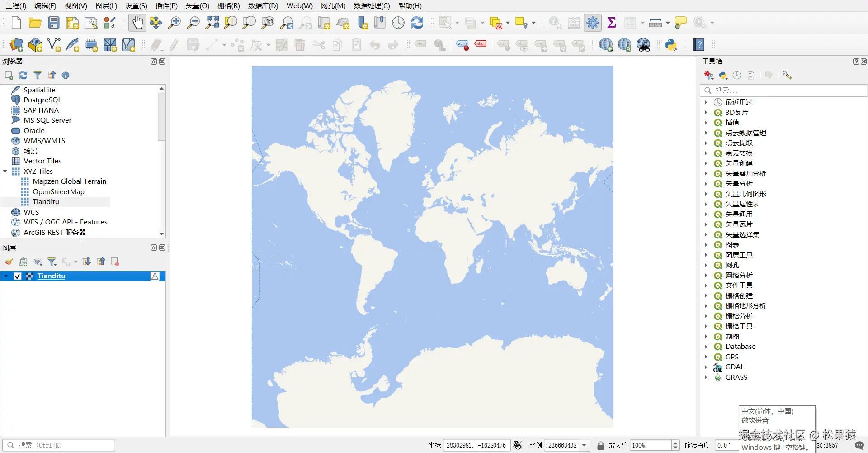868x453 pixels.
Task: Open toolbox options wrench icon
Action: pyautogui.click(x=787, y=75)
